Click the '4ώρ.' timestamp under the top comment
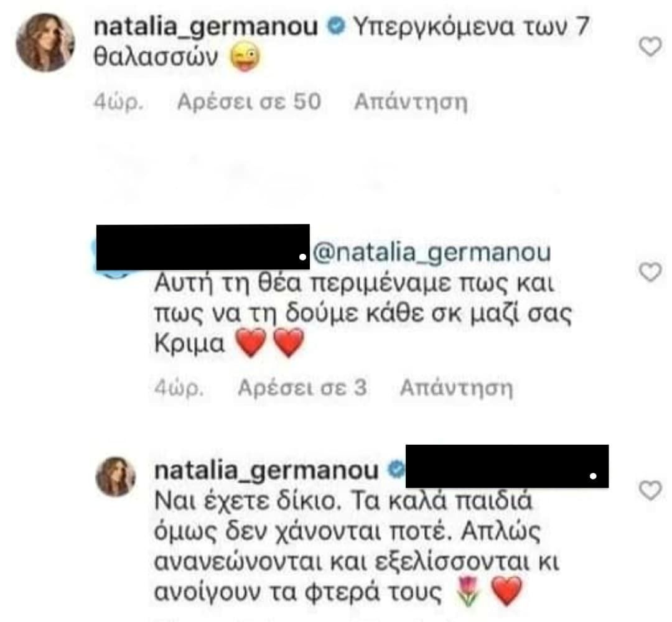Viewport: 672px width, 622px height. click(x=118, y=103)
